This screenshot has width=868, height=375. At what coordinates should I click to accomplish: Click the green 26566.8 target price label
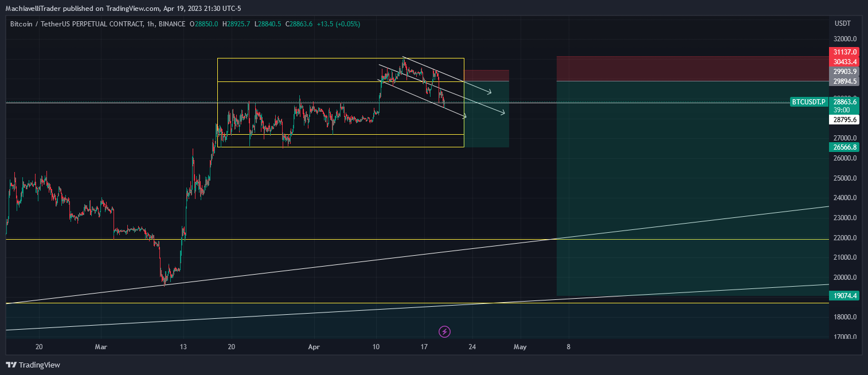click(844, 147)
